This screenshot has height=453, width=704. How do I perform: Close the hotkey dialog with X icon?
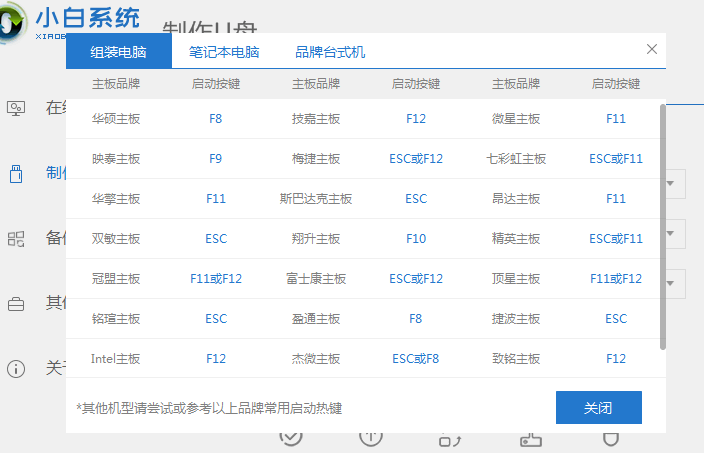point(652,49)
